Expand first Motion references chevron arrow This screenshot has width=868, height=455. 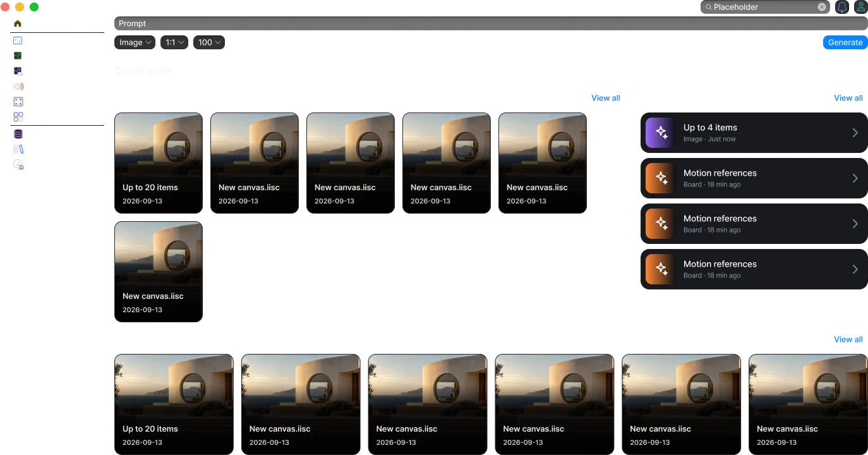tap(855, 178)
